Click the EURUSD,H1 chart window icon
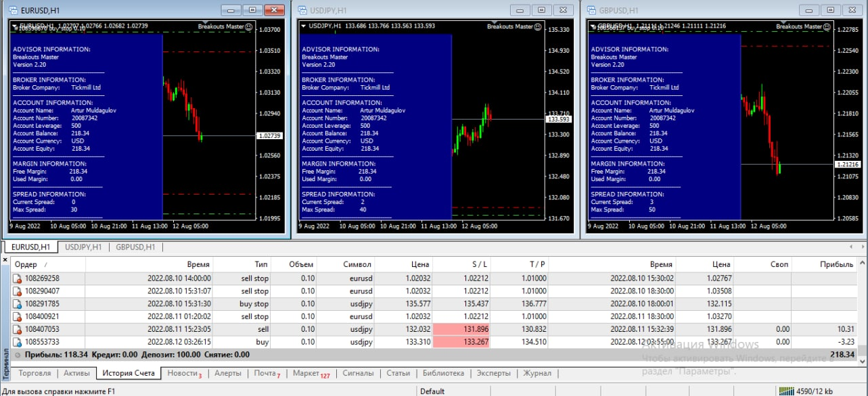 pyautogui.click(x=13, y=10)
